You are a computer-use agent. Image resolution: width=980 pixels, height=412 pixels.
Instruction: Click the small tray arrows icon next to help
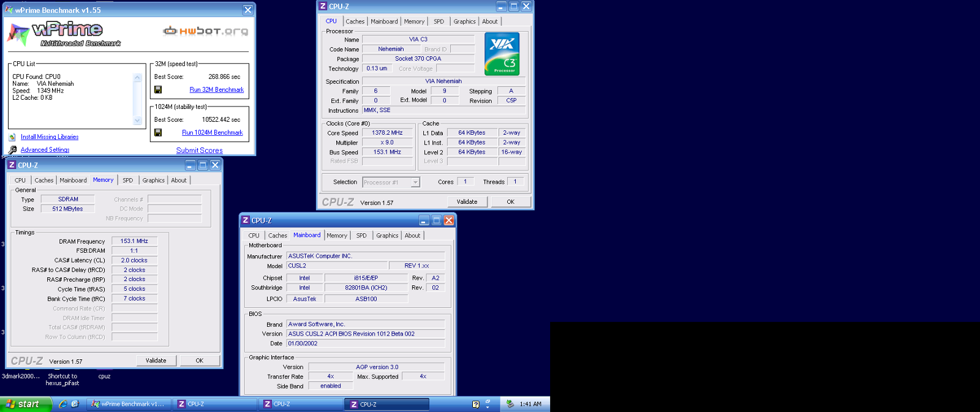coord(488,404)
